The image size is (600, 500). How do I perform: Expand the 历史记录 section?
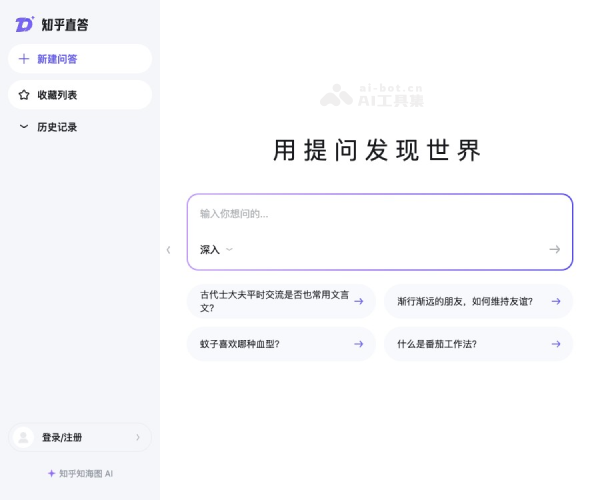coord(24,127)
